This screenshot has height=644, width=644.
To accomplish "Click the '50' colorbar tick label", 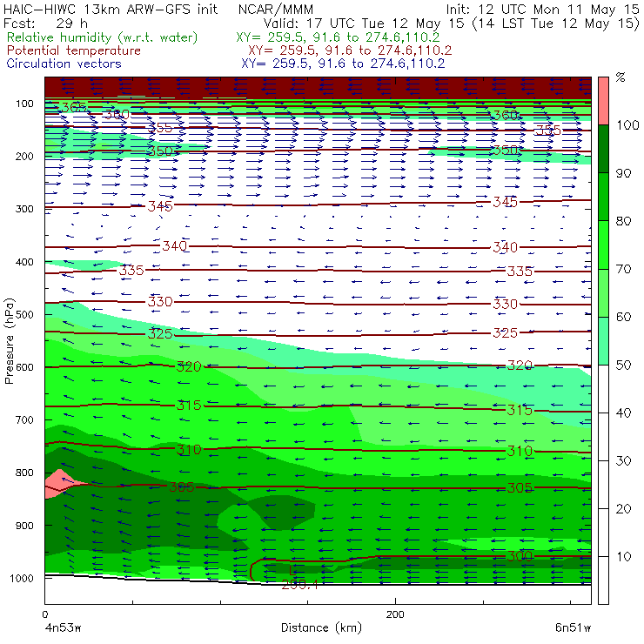I will tap(623, 365).
